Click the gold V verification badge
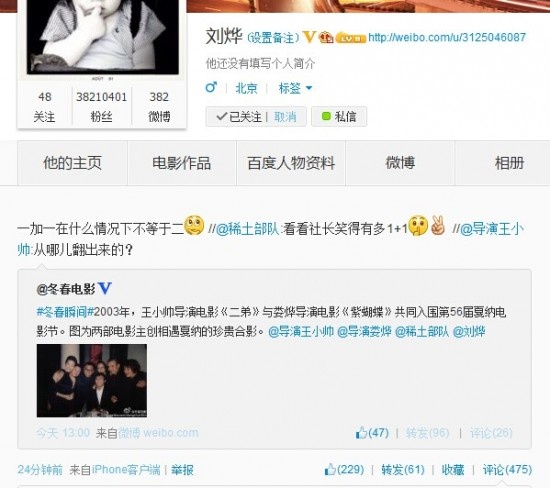 point(309,37)
